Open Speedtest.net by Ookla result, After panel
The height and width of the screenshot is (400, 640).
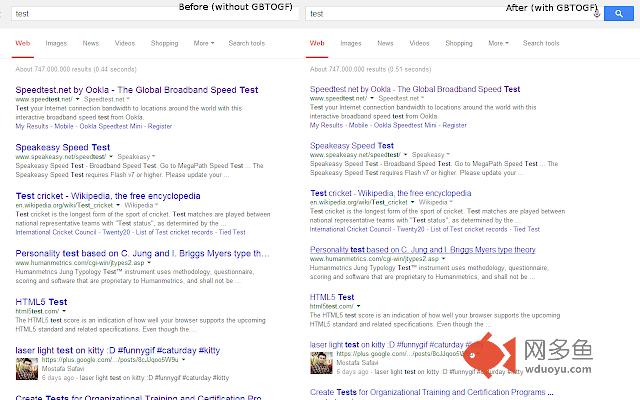[415, 89]
